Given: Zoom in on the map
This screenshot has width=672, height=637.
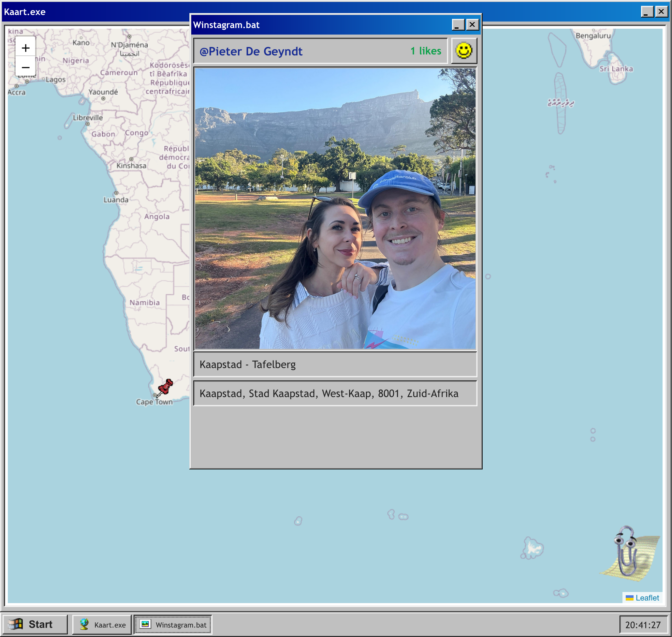Looking at the screenshot, I should [25, 48].
